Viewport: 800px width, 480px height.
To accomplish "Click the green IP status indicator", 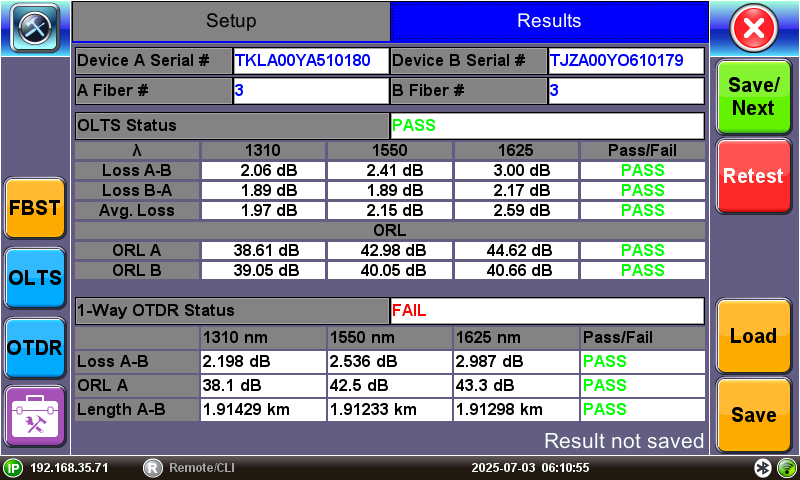I will coord(13,468).
